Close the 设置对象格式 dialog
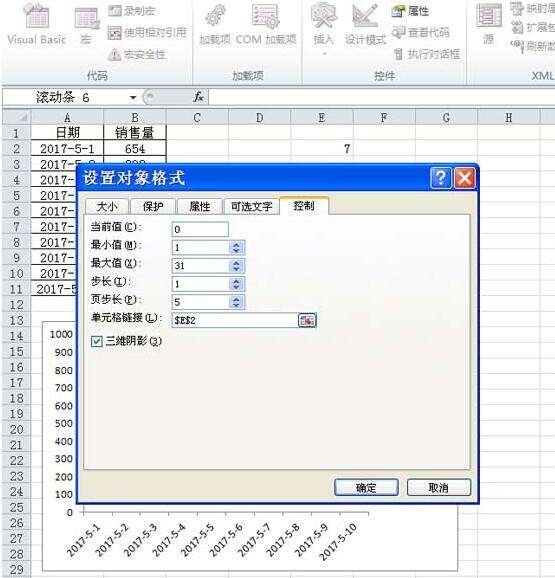 (x=464, y=178)
